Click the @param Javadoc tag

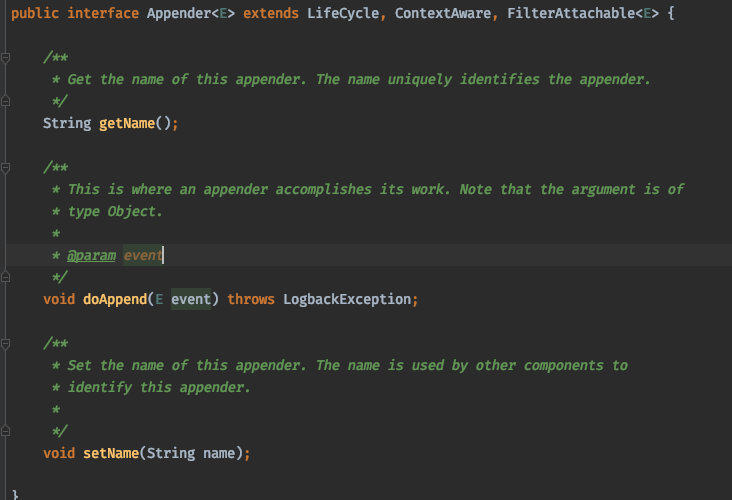tap(92, 255)
